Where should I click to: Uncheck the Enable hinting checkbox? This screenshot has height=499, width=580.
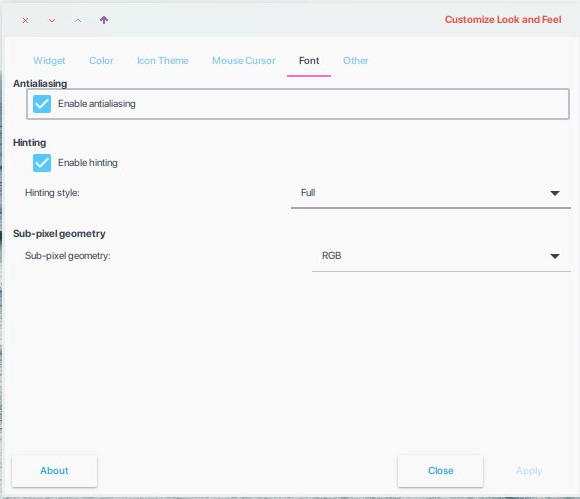42,163
